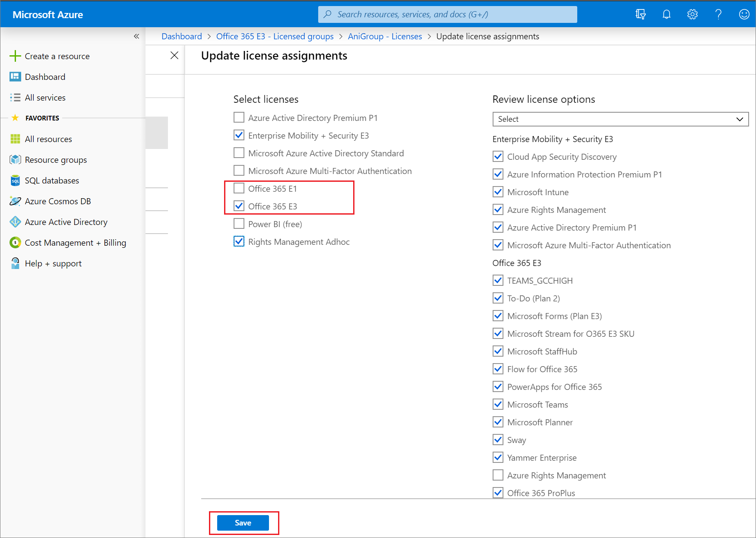Uncheck To-Do (Plan 2) option

pos(498,298)
